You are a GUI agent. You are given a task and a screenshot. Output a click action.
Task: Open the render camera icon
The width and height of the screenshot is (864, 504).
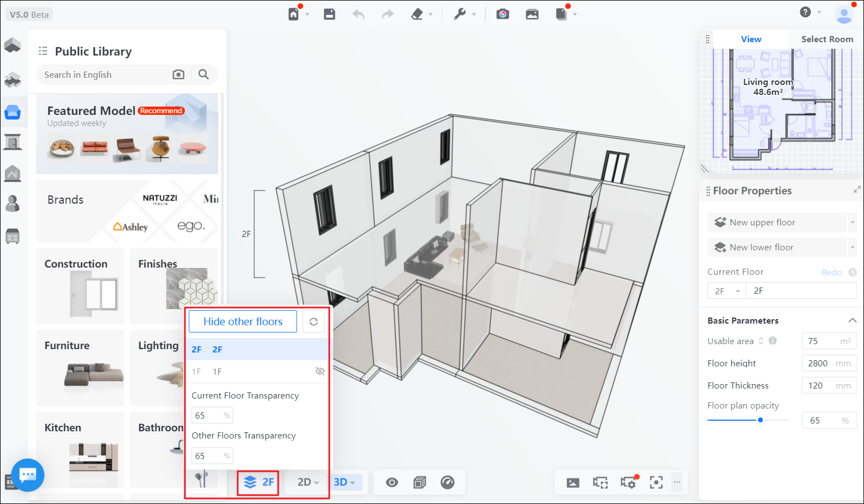503,14
